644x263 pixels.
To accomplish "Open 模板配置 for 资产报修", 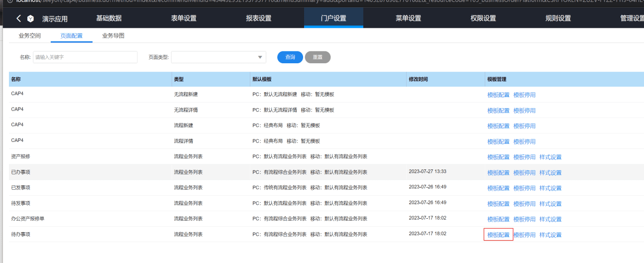I will 498,157.
